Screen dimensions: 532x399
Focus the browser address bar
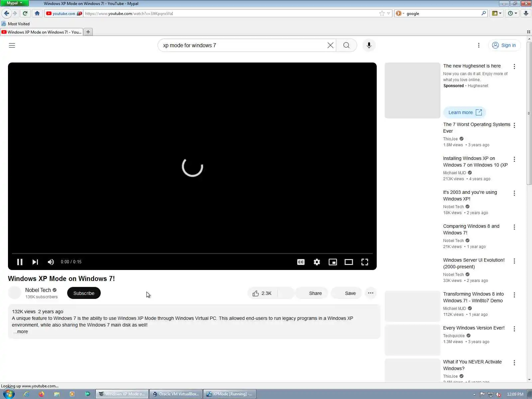pos(231,13)
